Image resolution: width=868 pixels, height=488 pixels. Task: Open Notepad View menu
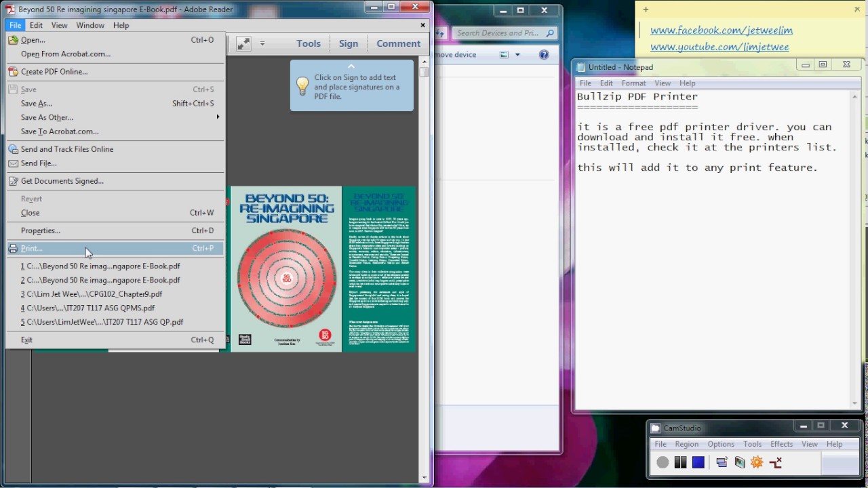pyautogui.click(x=663, y=83)
